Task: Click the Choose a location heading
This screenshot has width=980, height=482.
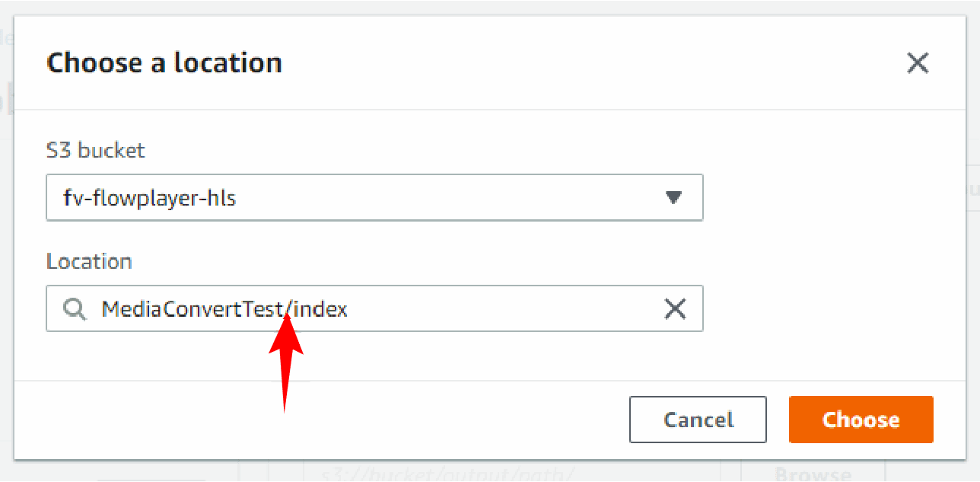Action: point(164,62)
